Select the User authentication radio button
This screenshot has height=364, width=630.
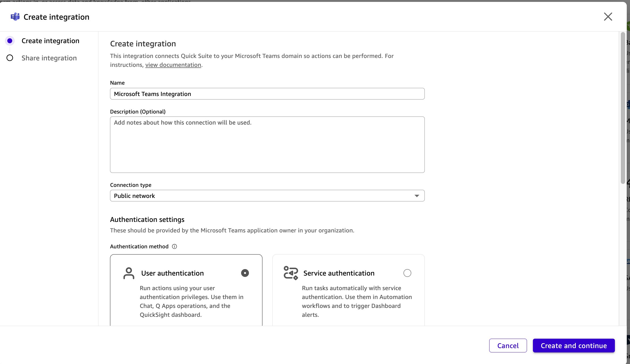[245, 273]
